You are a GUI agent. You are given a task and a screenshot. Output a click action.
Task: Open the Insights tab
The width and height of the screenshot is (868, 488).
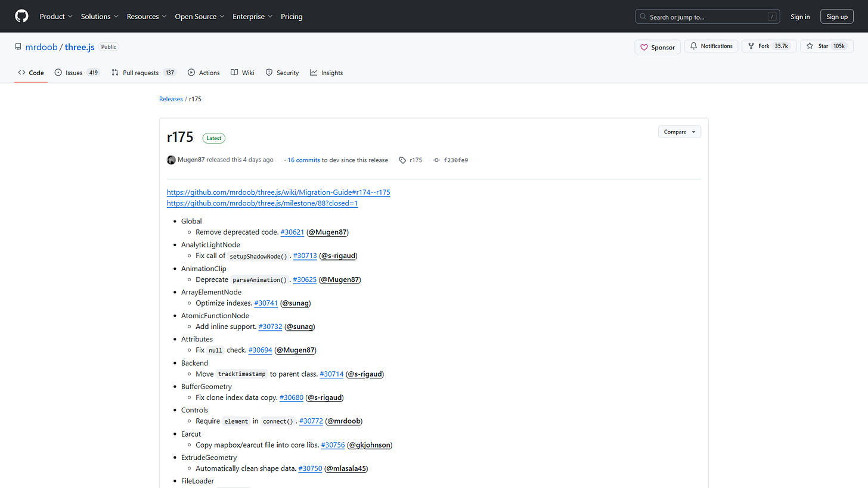tap(326, 73)
